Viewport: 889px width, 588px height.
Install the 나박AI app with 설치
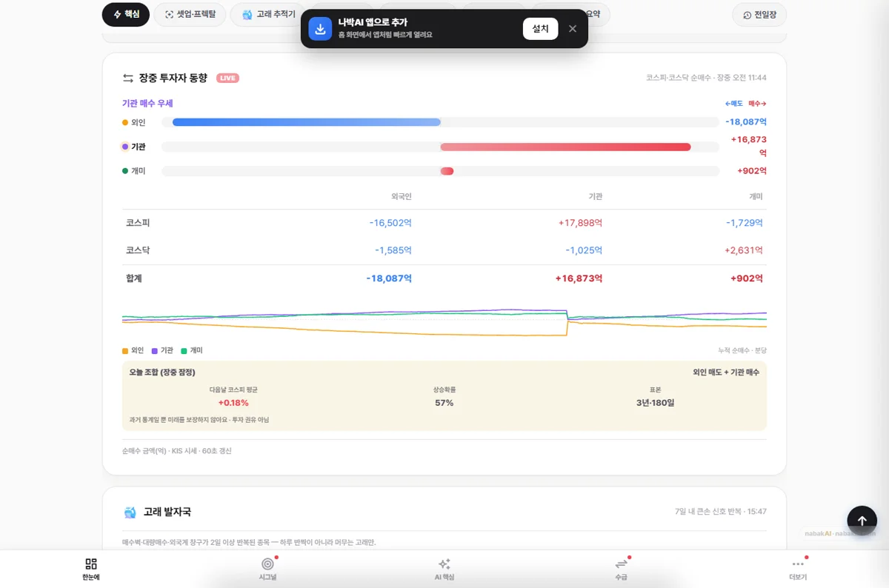tap(540, 29)
